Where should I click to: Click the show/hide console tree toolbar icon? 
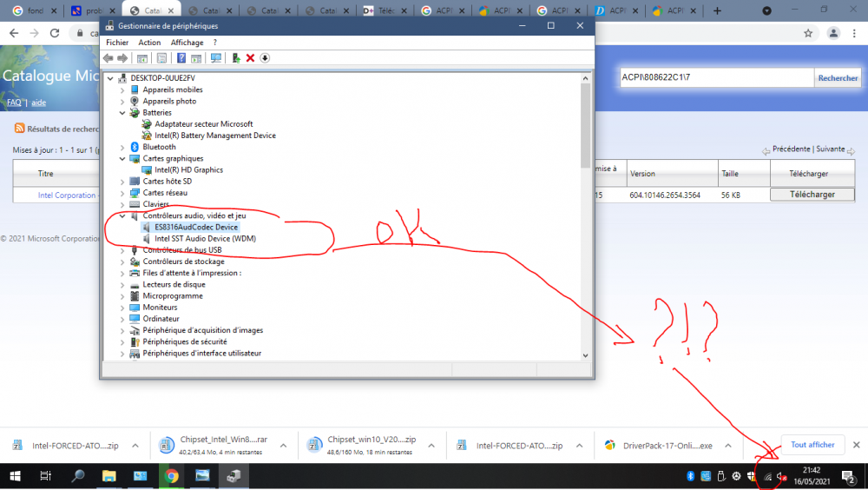[142, 58]
